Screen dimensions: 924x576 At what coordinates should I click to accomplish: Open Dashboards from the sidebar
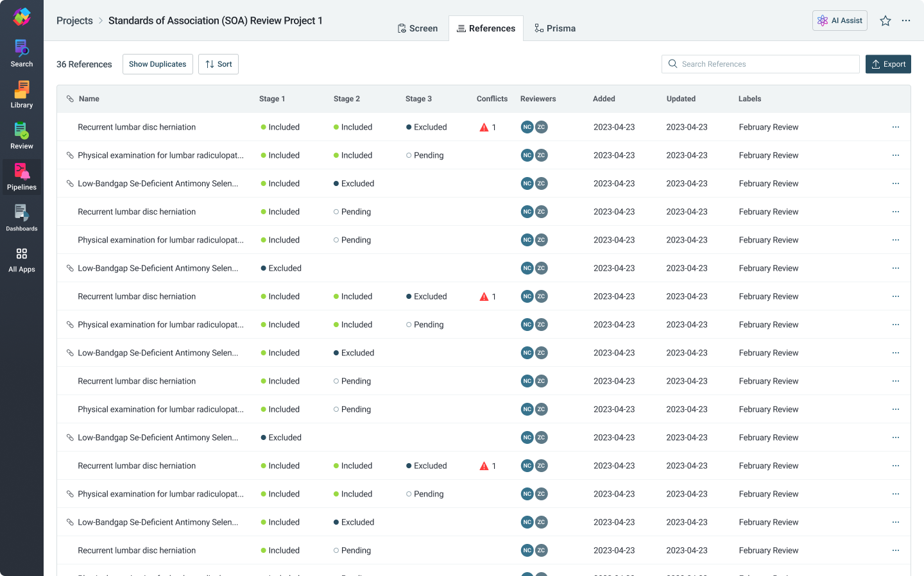pyautogui.click(x=22, y=218)
